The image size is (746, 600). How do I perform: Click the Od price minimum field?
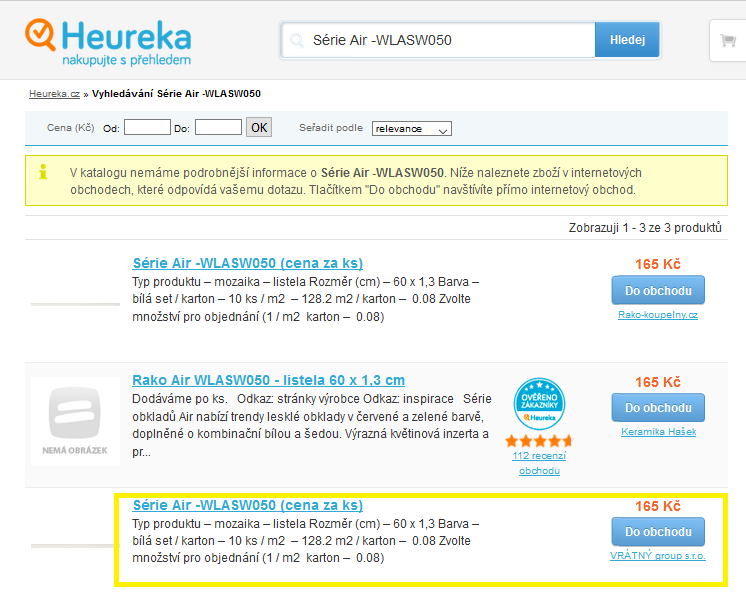147,128
